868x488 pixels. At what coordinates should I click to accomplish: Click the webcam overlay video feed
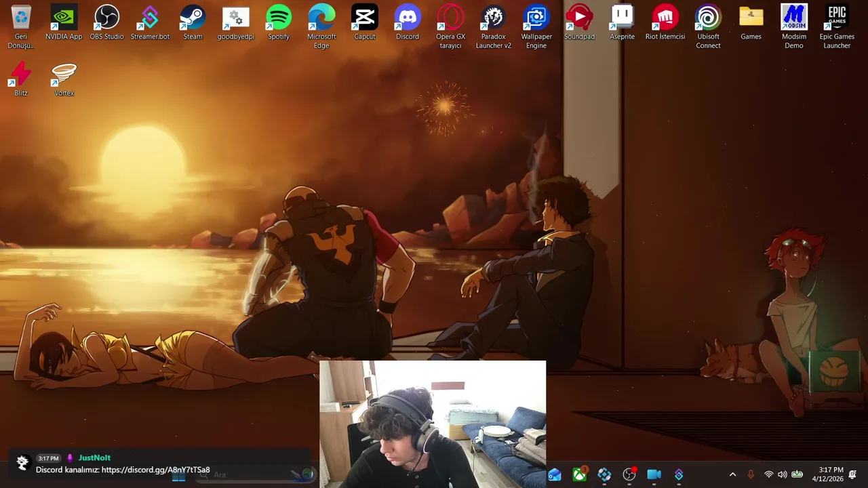(433, 424)
